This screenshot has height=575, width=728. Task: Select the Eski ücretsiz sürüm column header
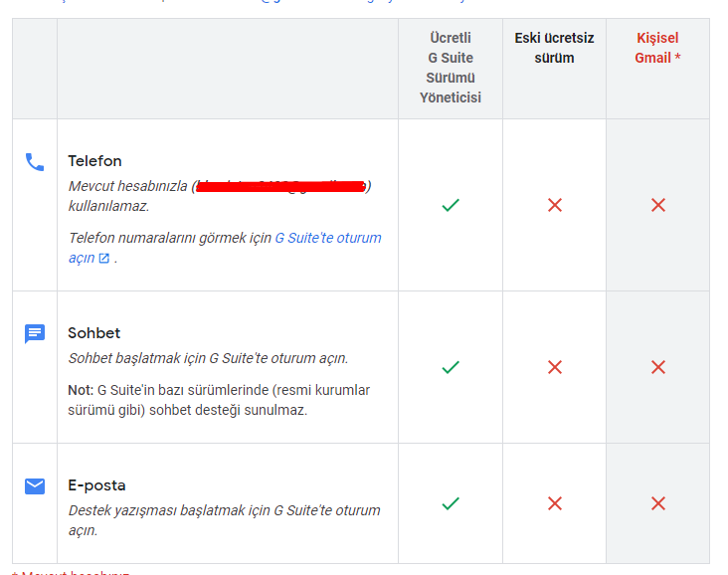pyautogui.click(x=554, y=48)
